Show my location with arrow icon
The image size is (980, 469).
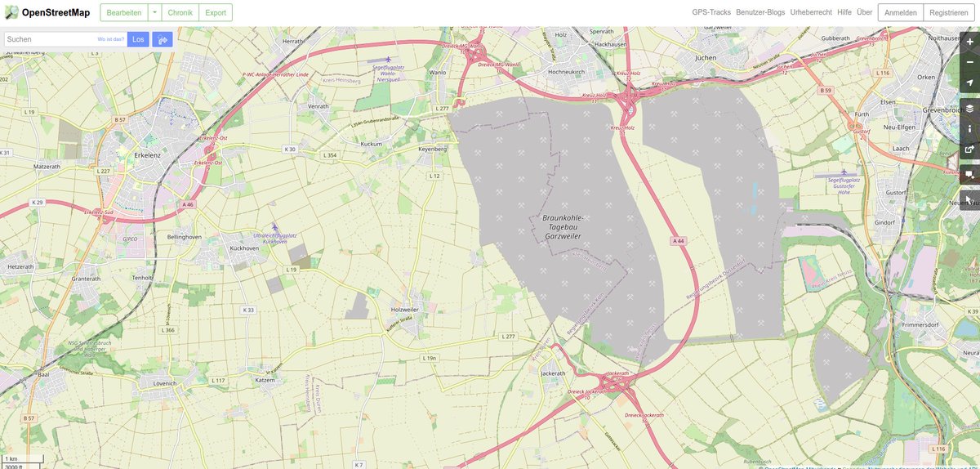pyautogui.click(x=969, y=83)
